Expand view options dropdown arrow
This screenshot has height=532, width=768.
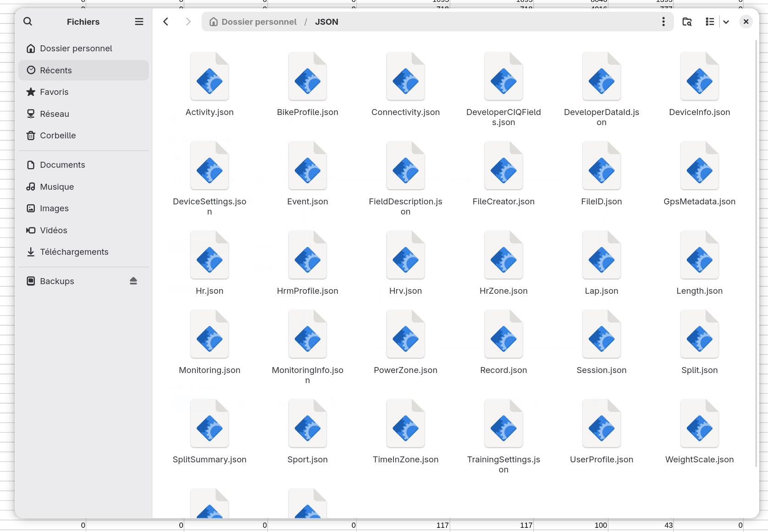pyautogui.click(x=726, y=22)
